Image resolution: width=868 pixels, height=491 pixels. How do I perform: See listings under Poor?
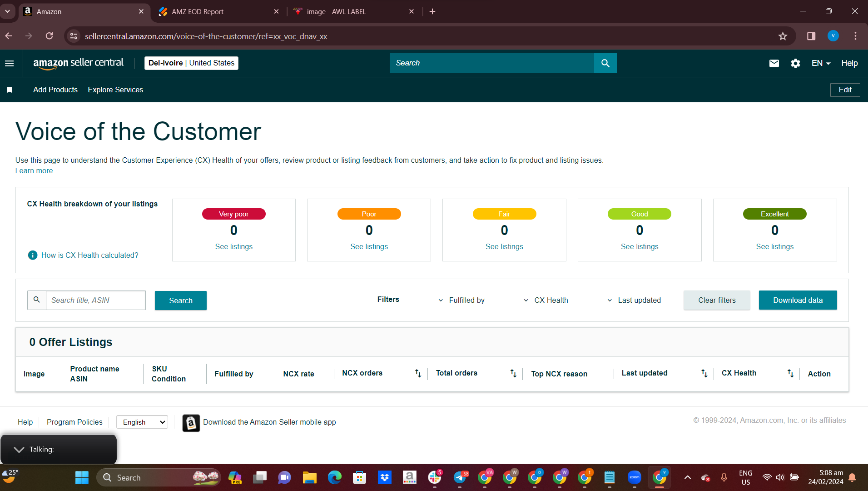(x=369, y=247)
